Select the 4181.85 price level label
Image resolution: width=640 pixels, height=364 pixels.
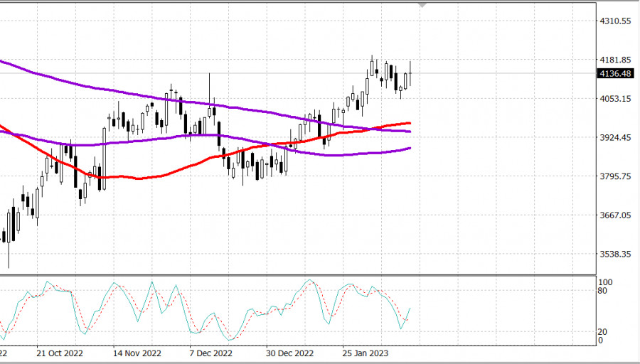coord(616,60)
